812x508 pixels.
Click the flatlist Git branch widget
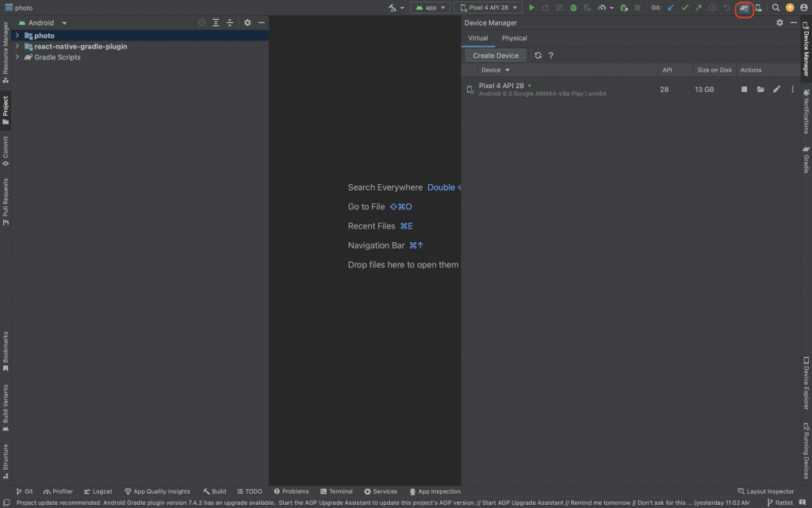coord(780,502)
